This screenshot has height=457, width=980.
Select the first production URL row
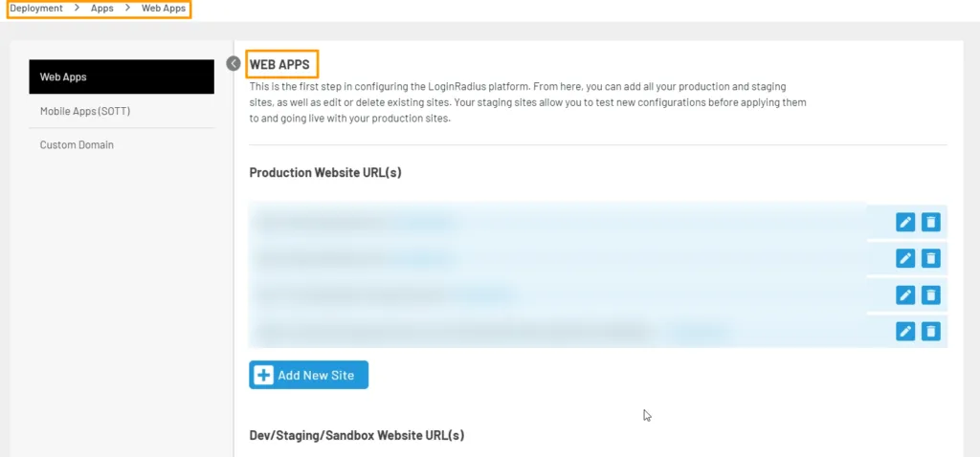(555, 222)
